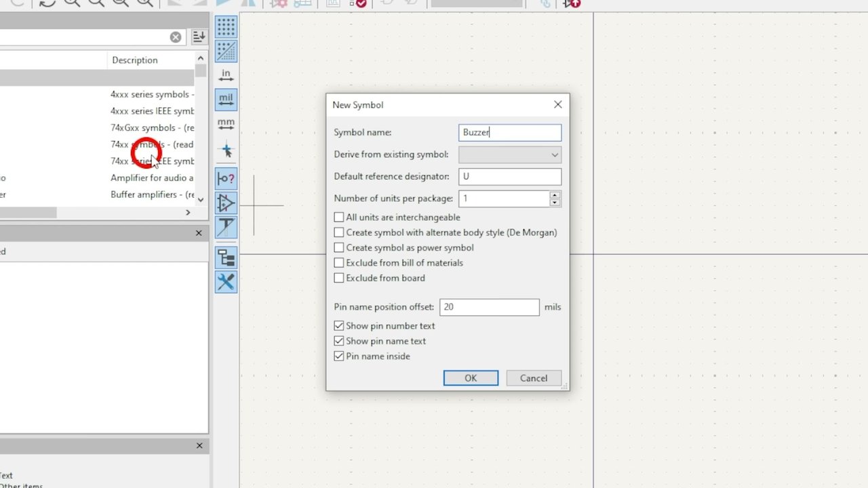Confirm the New Symbol dialog with OK
This screenshot has height=488, width=868.
471,378
